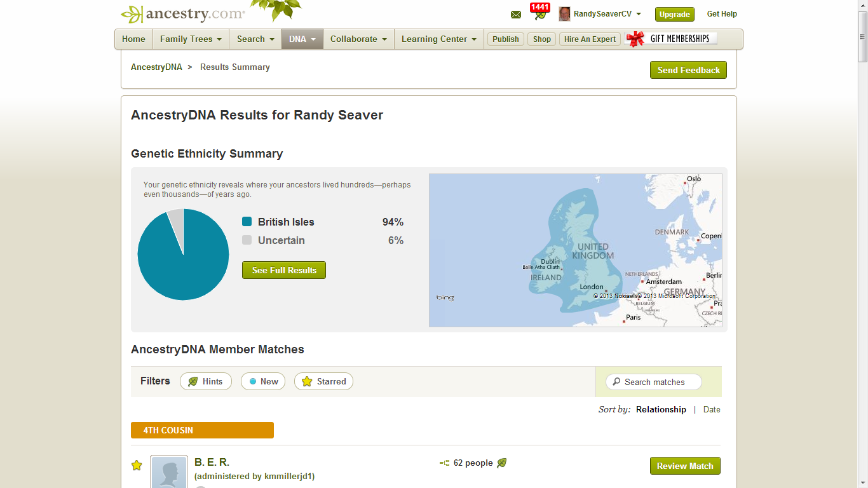The width and height of the screenshot is (868, 488).
Task: Open the mail envelope icon
Action: [516, 15]
